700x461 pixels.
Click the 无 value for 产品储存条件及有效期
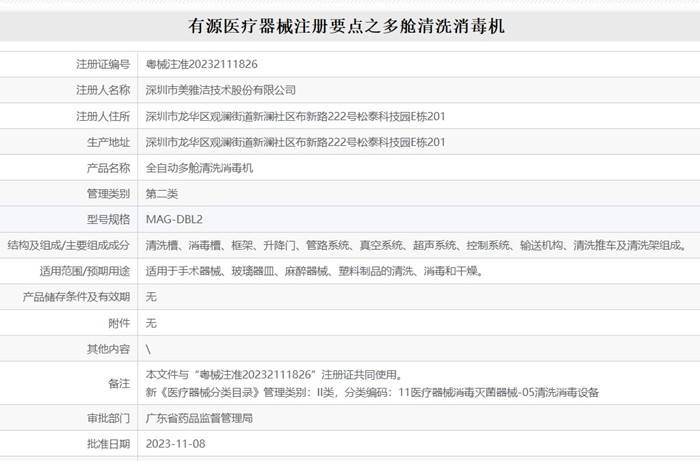[x=151, y=297]
